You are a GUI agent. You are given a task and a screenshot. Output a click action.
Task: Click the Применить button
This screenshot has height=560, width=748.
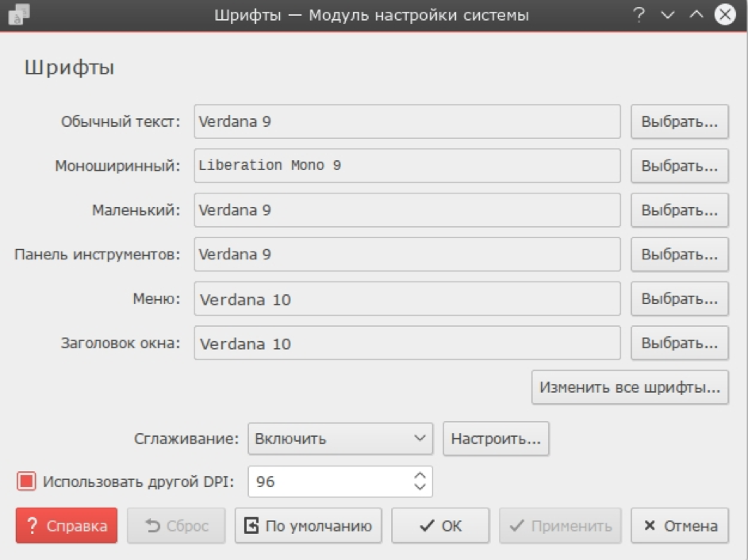coord(560,526)
